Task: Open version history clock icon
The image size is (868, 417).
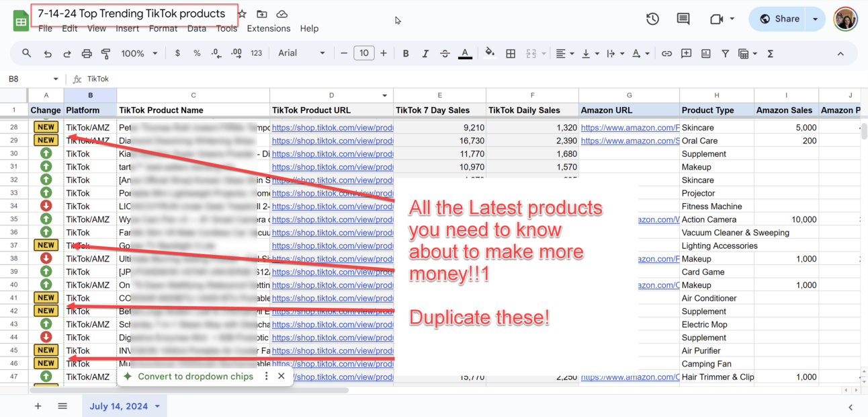Action: (652, 19)
